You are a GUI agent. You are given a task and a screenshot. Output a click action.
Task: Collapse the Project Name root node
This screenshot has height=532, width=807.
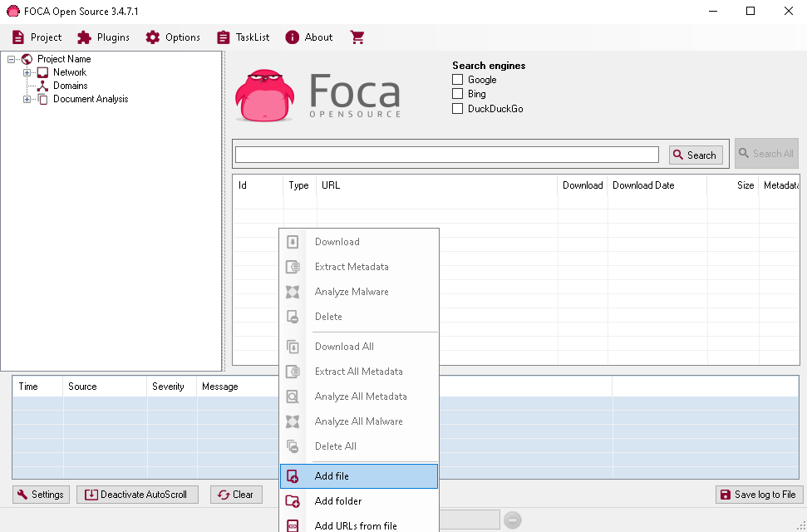point(12,59)
